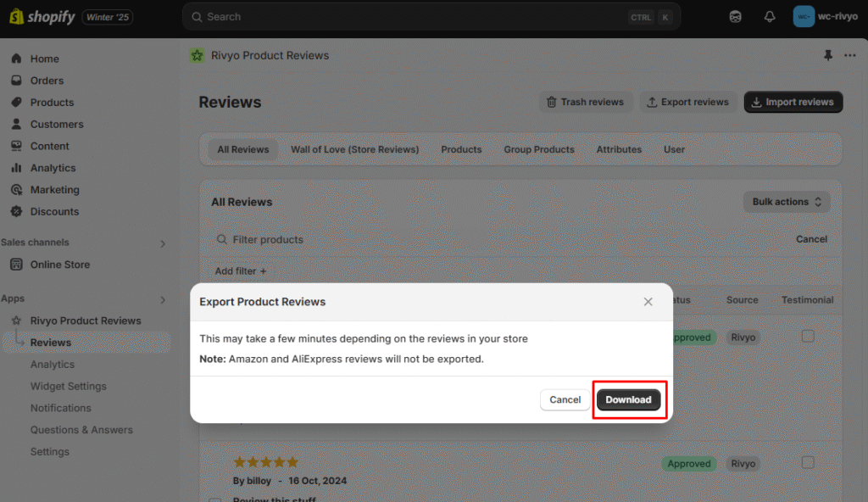Expand the Apps section chevron
Screen dimensions: 868x502
tap(164, 299)
